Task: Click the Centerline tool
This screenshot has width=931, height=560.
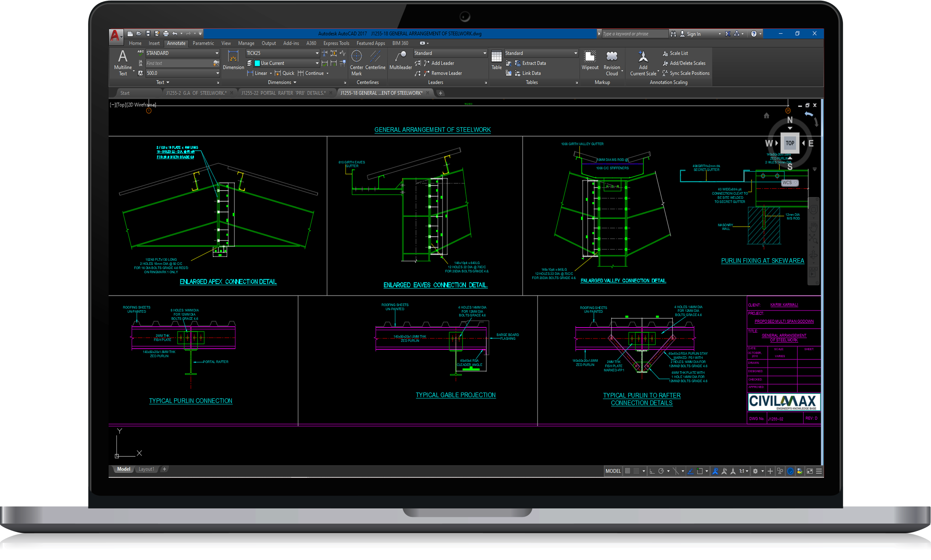Action: pos(375,60)
